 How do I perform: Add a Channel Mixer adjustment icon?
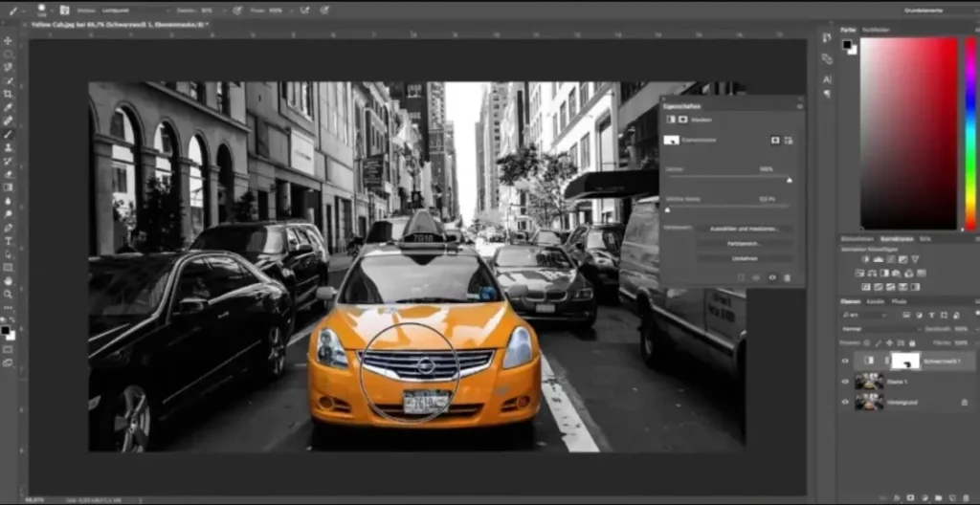point(909,274)
